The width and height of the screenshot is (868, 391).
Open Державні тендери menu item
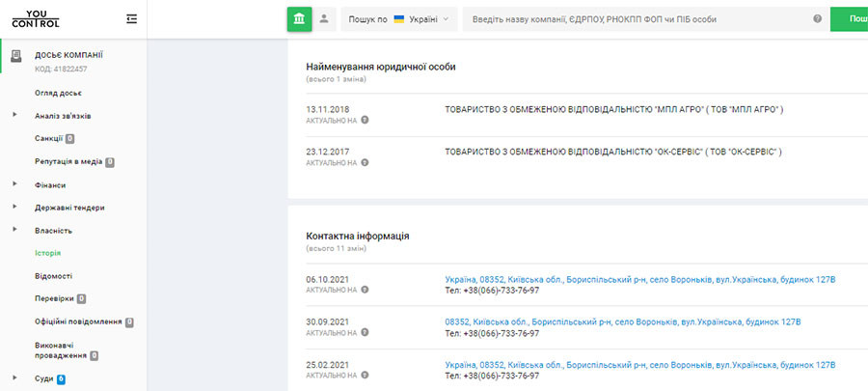pyautogui.click(x=69, y=209)
